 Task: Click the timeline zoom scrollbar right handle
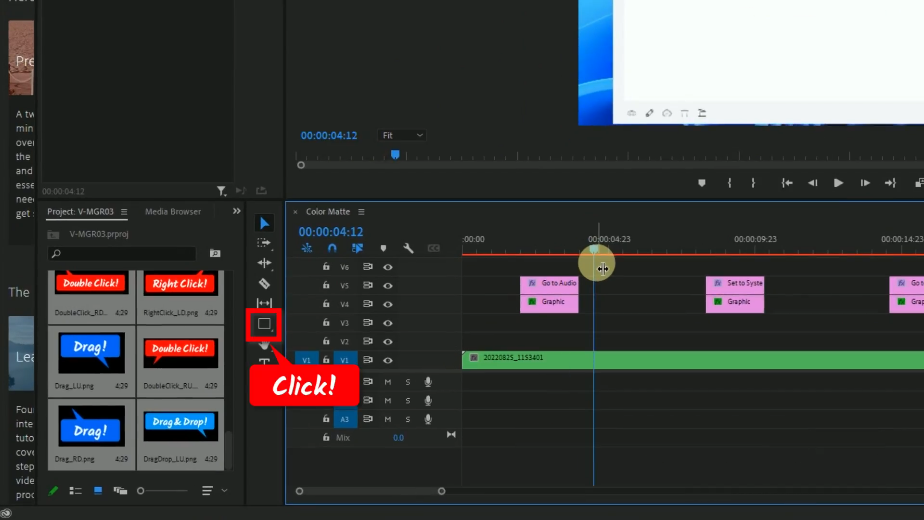tap(441, 491)
